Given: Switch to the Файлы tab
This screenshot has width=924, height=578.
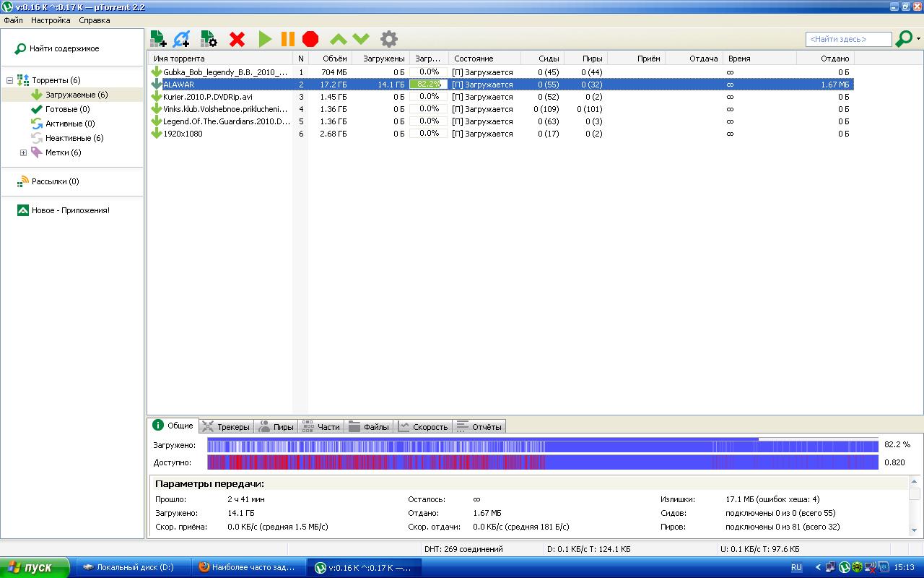Looking at the screenshot, I should pyautogui.click(x=369, y=427).
